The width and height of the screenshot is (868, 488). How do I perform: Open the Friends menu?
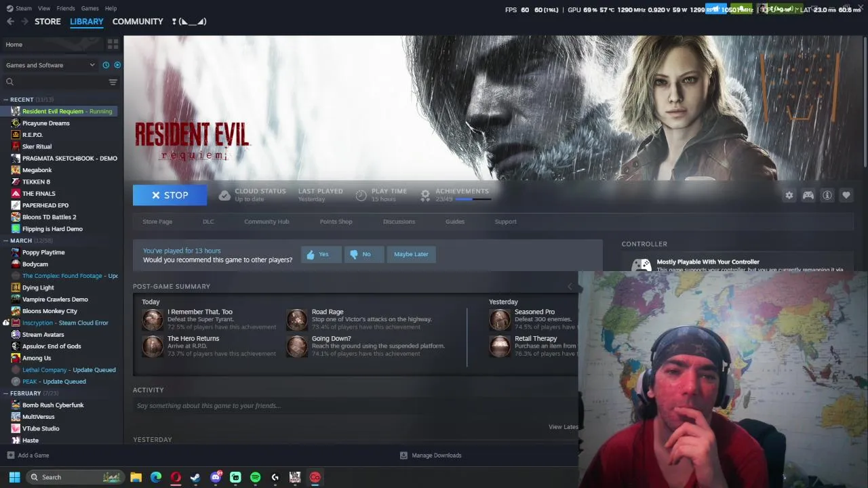tap(66, 8)
